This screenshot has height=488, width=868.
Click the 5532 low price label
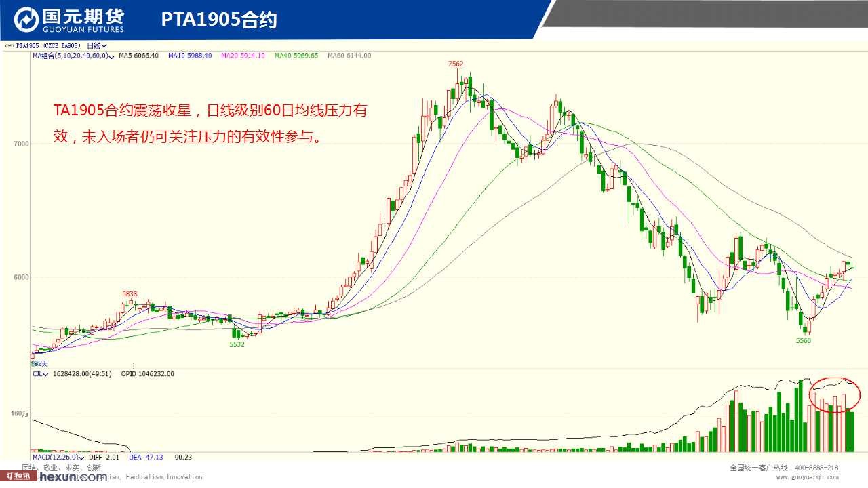click(x=237, y=344)
